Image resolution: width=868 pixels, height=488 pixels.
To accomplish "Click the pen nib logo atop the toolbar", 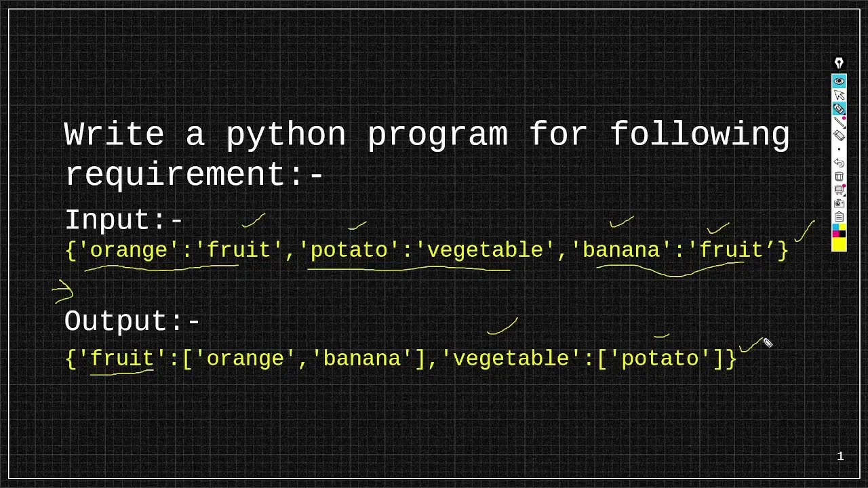I will point(839,63).
